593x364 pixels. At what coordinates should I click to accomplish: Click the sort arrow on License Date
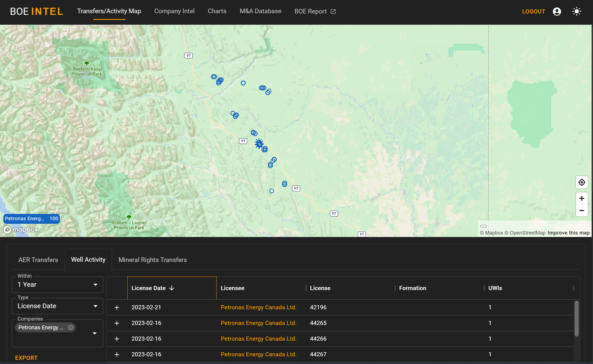pyautogui.click(x=172, y=288)
